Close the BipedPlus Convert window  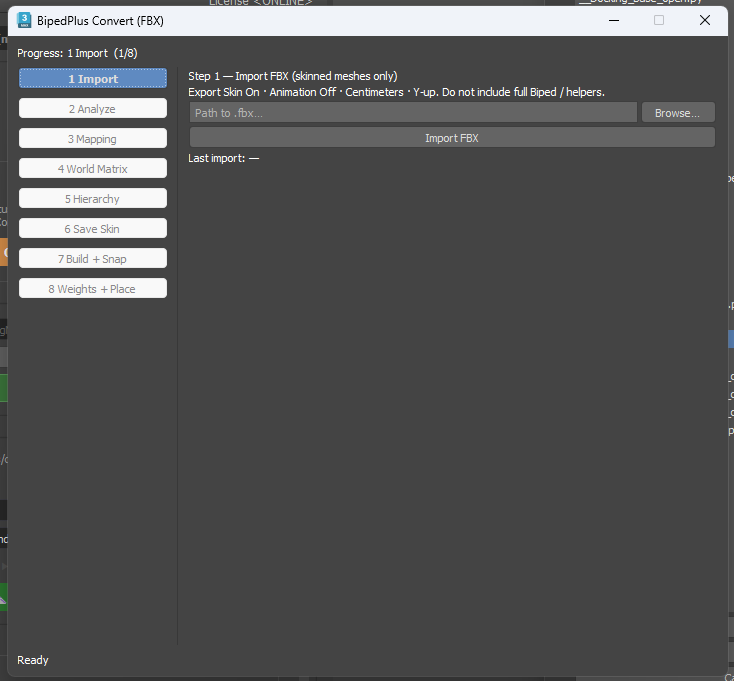tap(705, 20)
